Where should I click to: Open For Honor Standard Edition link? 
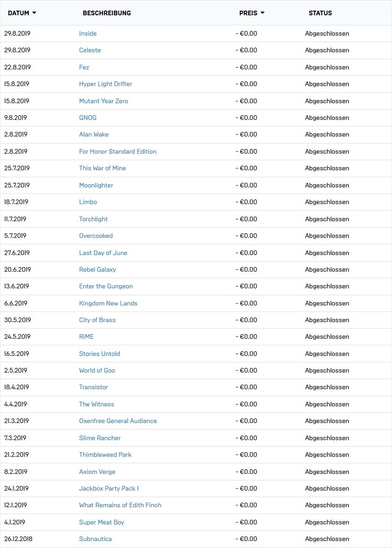[x=117, y=151]
